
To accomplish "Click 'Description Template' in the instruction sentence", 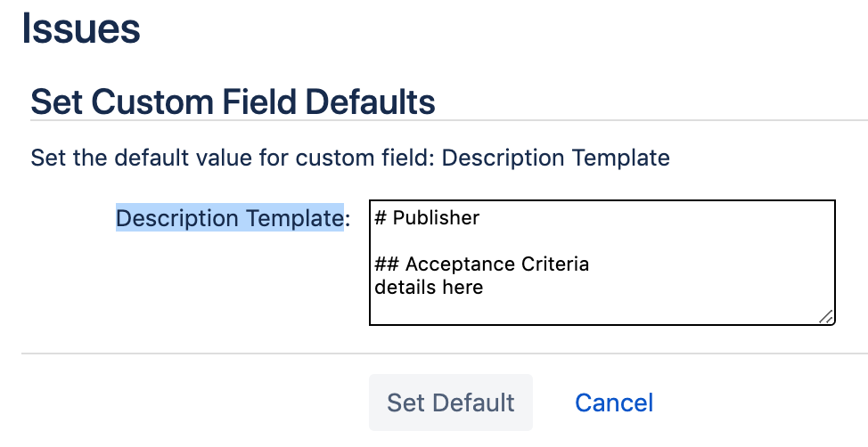I will tap(556, 158).
